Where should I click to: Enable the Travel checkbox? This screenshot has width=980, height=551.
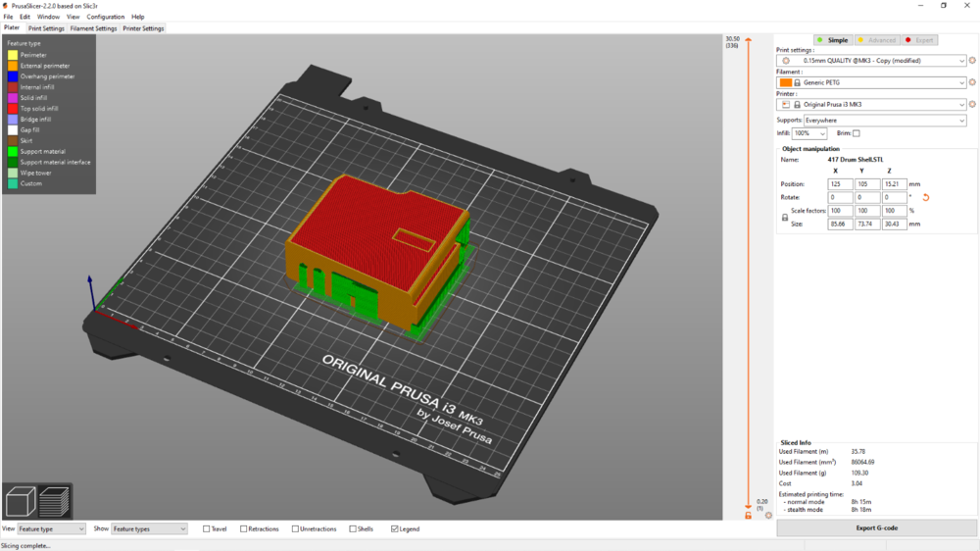pos(207,529)
